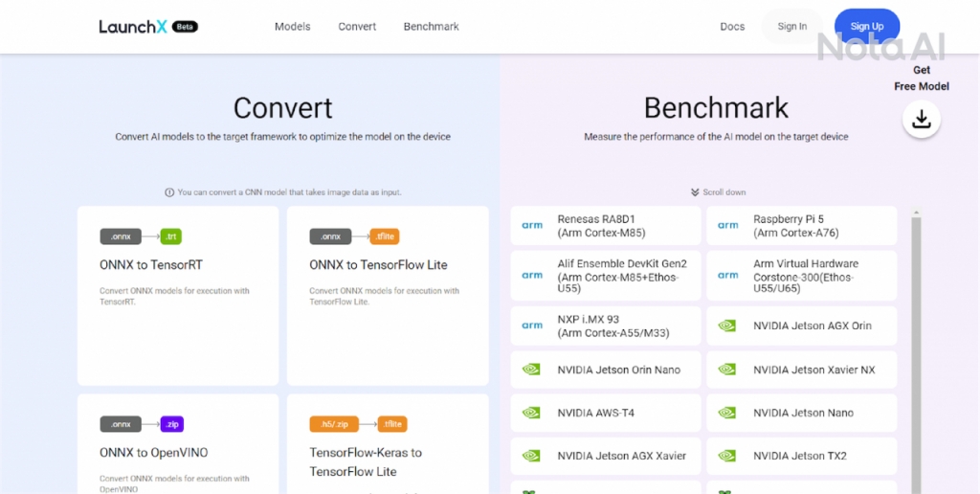This screenshot has height=494, width=980.
Task: Click the .tflite badge in the ONNX TensorFlow Lite card
Action: tap(385, 236)
